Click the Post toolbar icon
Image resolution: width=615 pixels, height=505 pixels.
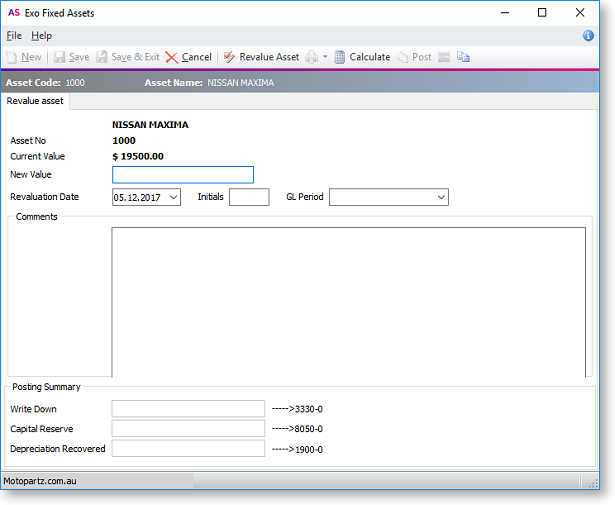(x=403, y=57)
